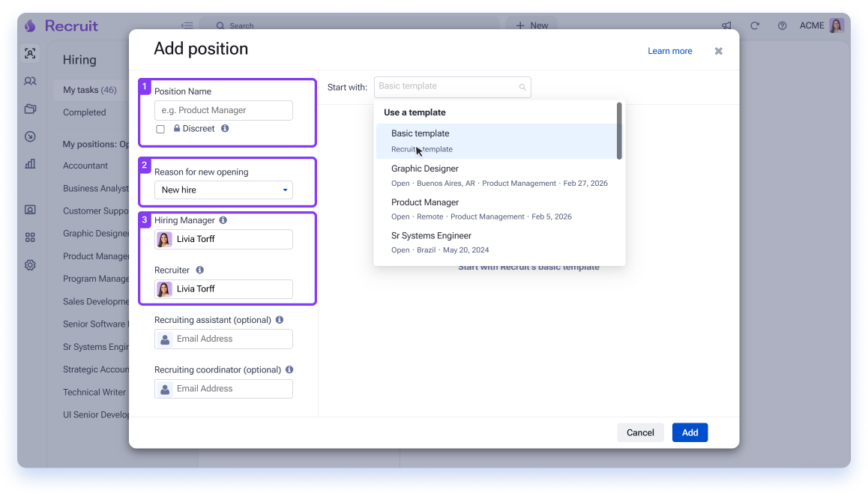Click the Cancel button
Viewport: 868px width, 502px height.
pos(640,433)
